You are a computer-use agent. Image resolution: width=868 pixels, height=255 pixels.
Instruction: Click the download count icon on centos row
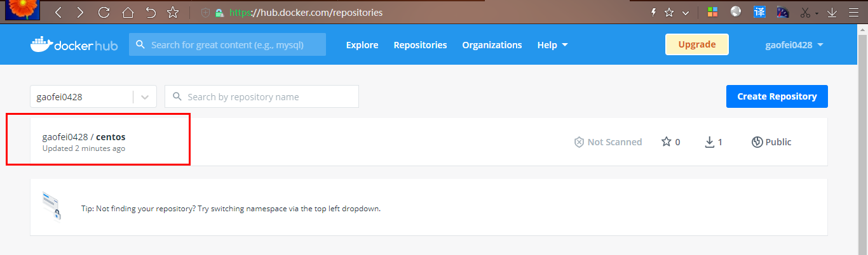coord(710,142)
